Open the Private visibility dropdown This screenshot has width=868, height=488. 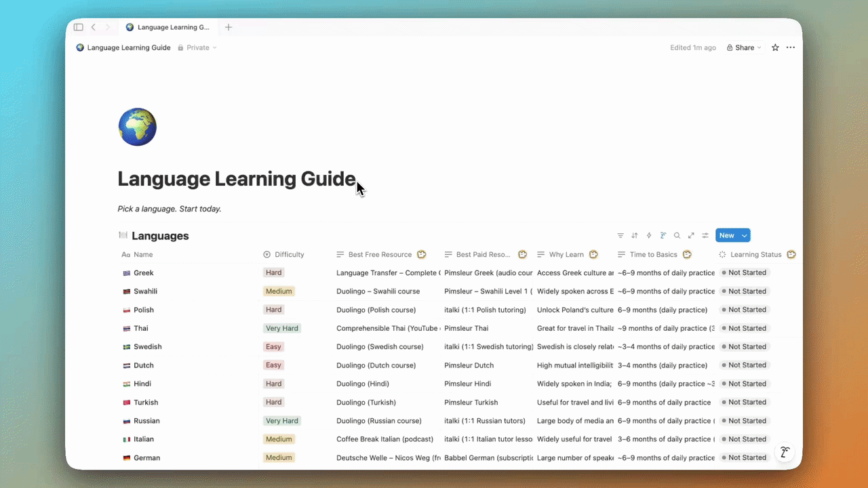[197, 48]
